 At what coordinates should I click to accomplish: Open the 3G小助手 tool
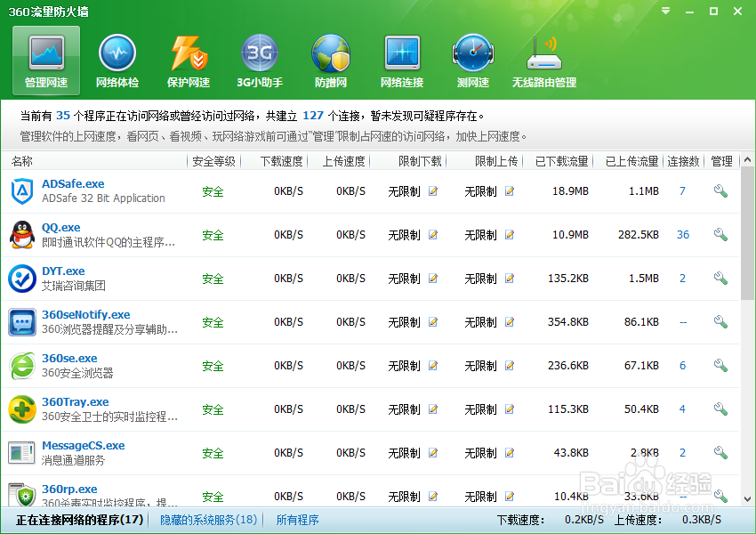[x=260, y=61]
